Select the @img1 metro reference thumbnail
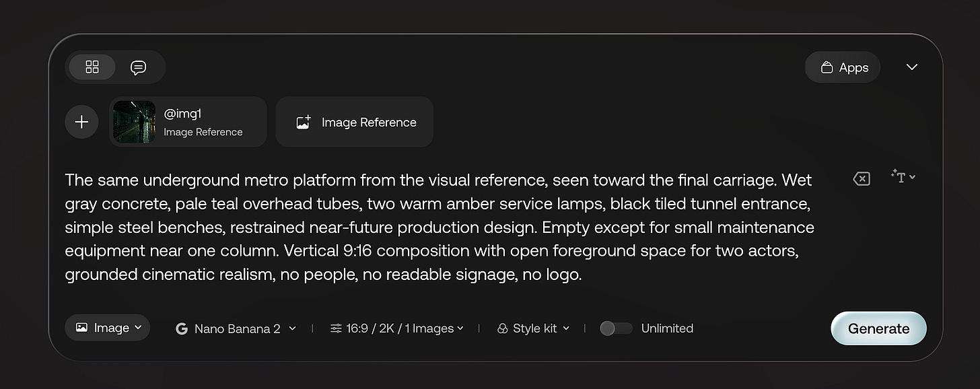 [x=135, y=122]
